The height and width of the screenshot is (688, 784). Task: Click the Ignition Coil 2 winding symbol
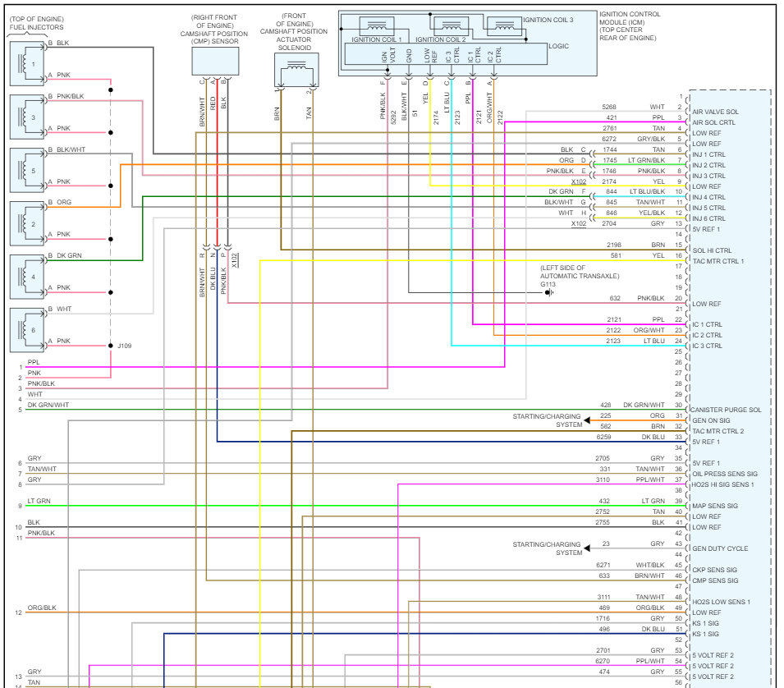tap(451, 25)
